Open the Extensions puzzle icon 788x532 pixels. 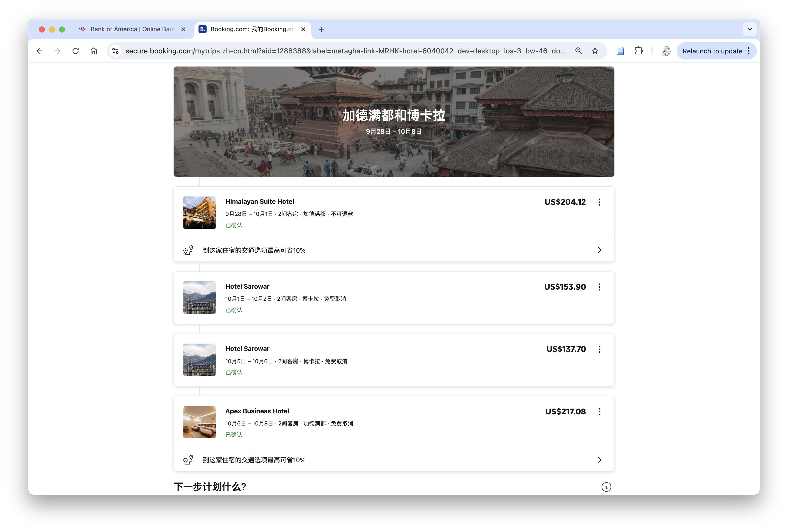tap(638, 51)
